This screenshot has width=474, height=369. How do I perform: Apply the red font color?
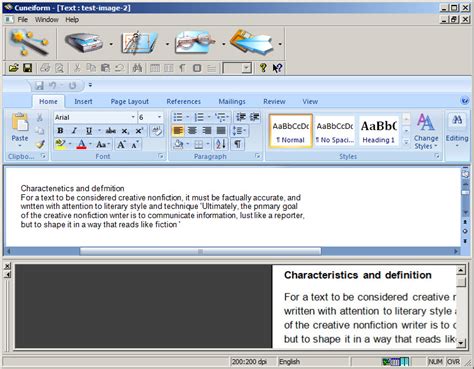click(81, 144)
